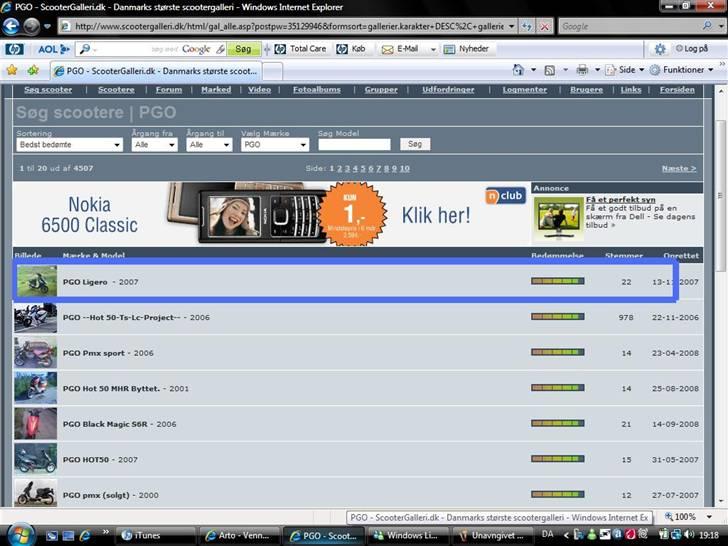Screen dimensions: 728x546
Task: Click the Søg Model text field
Action: (x=353, y=145)
